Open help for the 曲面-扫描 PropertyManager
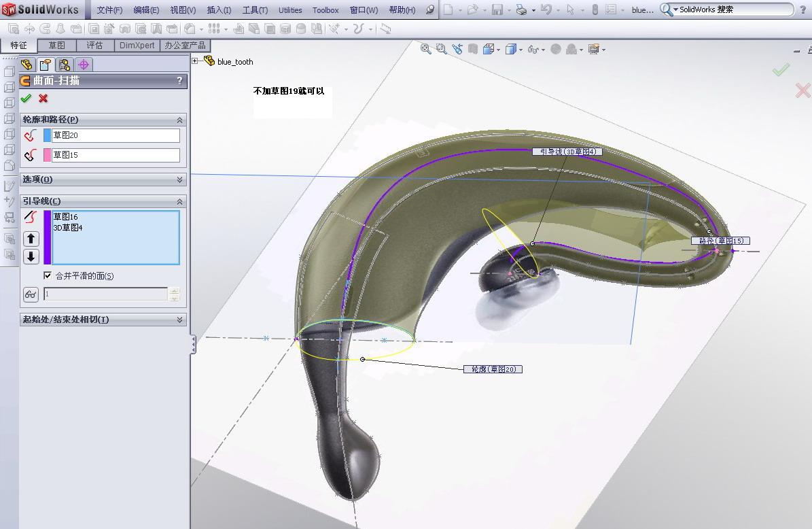This screenshot has height=529, width=812. tap(179, 81)
